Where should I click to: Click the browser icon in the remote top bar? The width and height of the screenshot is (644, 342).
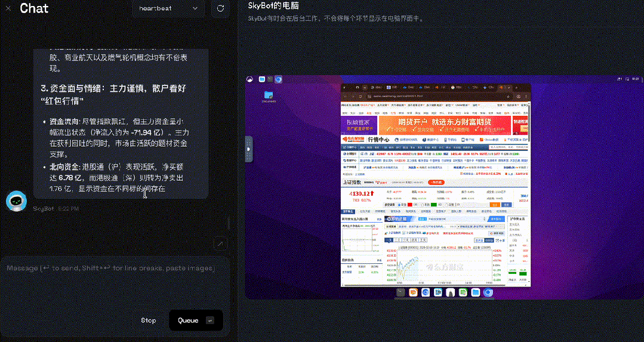tap(279, 79)
